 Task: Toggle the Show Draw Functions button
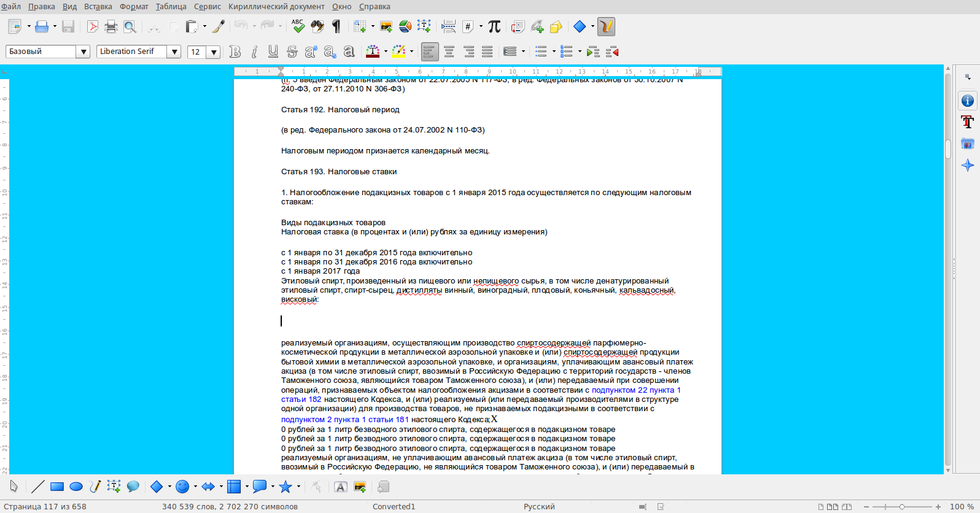(606, 26)
